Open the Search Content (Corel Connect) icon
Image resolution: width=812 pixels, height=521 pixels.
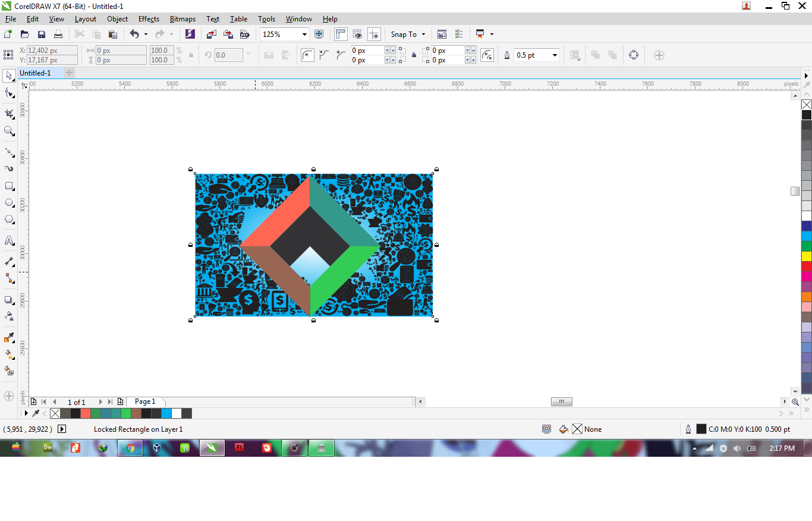tap(190, 34)
